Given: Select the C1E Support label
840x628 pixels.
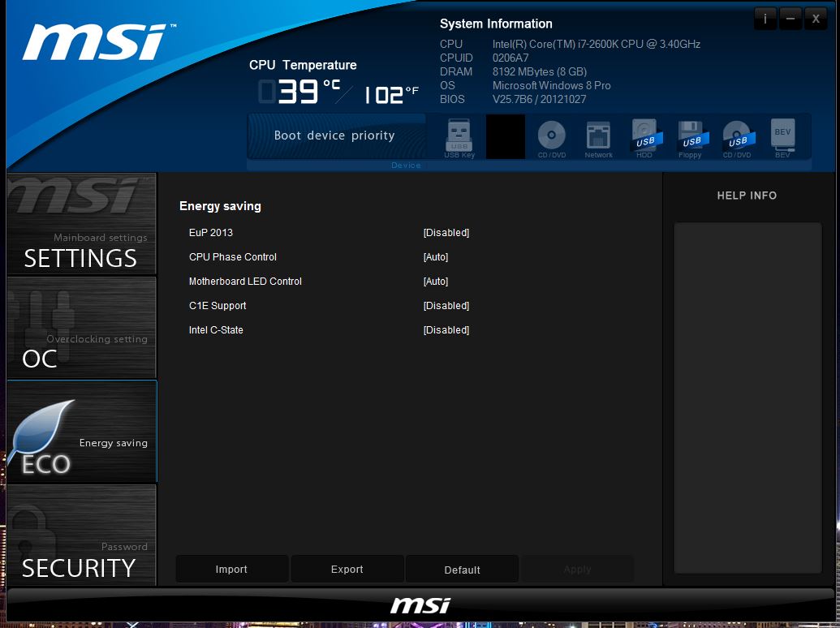Looking at the screenshot, I should point(218,306).
